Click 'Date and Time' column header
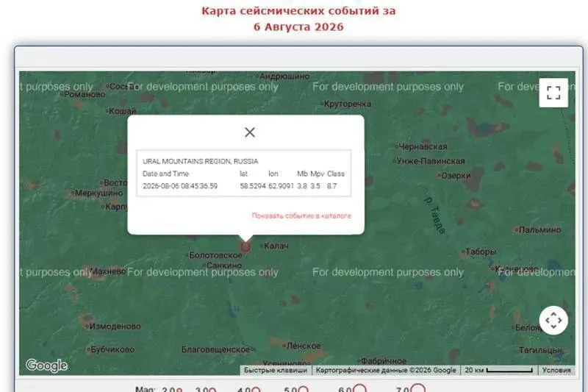588x392 pixels. (165, 174)
